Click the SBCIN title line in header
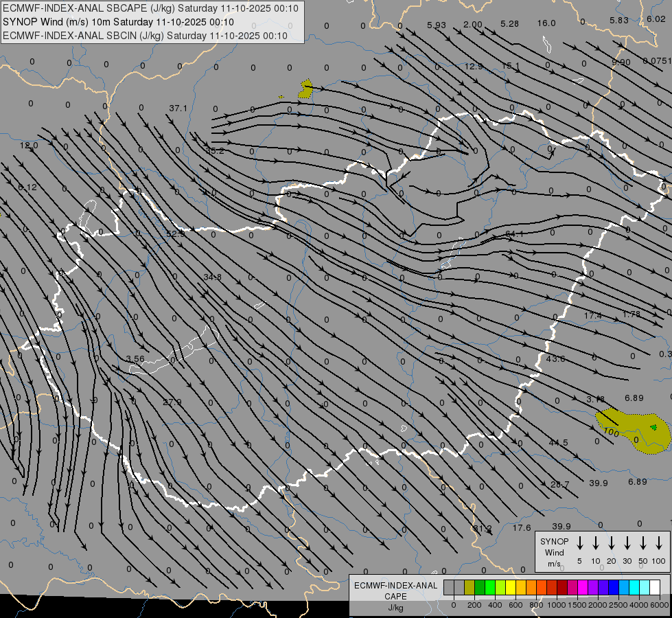Screen dimensions: 672x618 (x=145, y=36)
